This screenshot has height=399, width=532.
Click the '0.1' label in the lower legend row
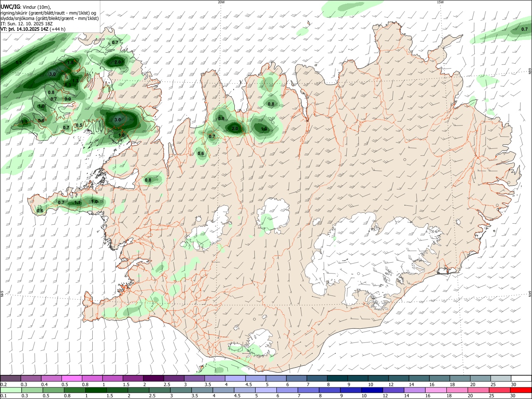tap(3, 396)
